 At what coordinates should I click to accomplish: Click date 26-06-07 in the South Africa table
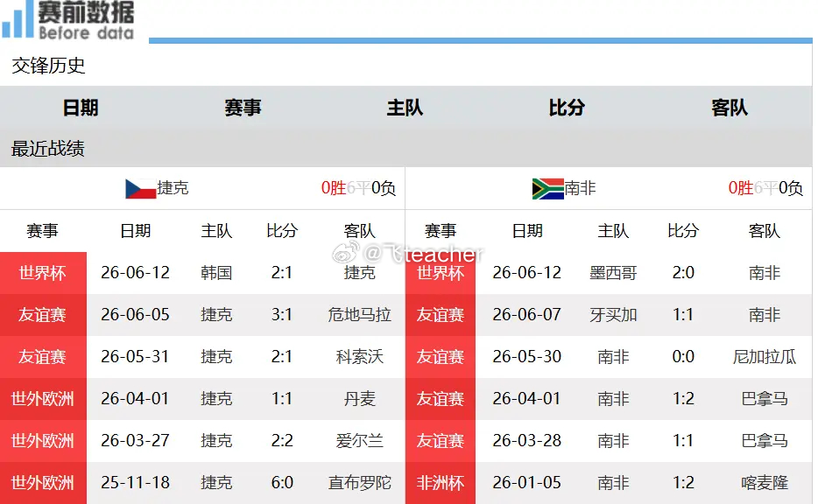[527, 315]
